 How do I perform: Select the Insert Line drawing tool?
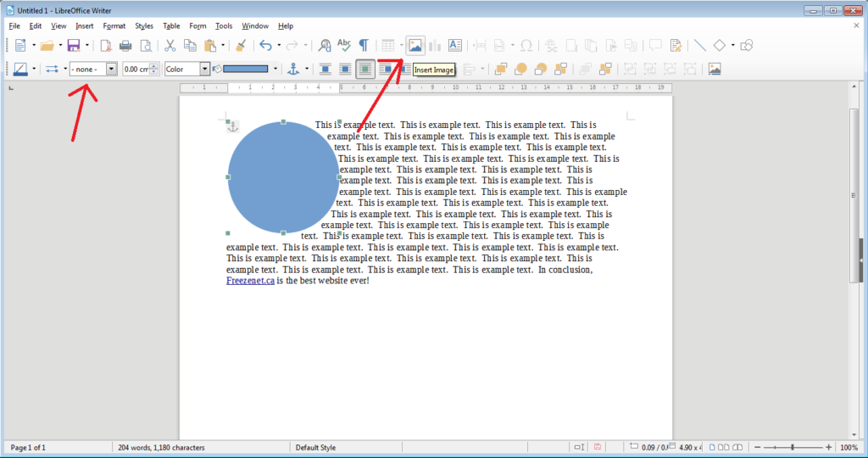pyautogui.click(x=699, y=46)
